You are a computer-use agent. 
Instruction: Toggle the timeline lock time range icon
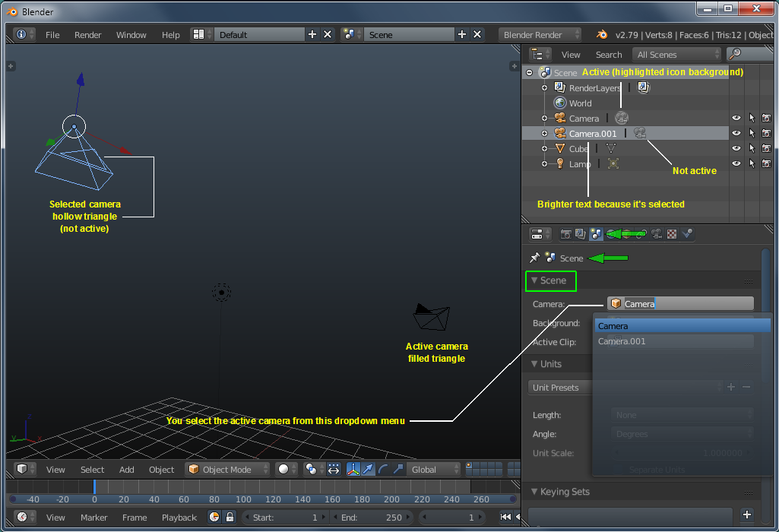tap(230, 517)
